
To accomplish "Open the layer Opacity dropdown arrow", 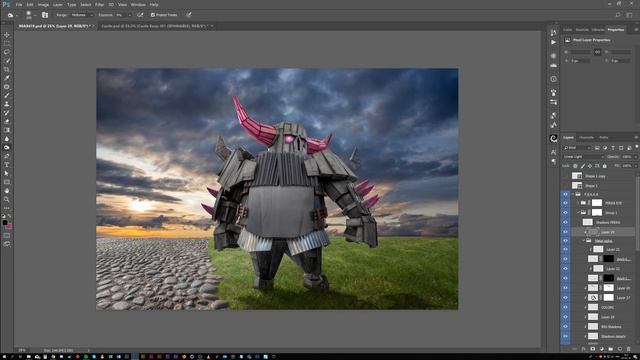I will (x=635, y=157).
